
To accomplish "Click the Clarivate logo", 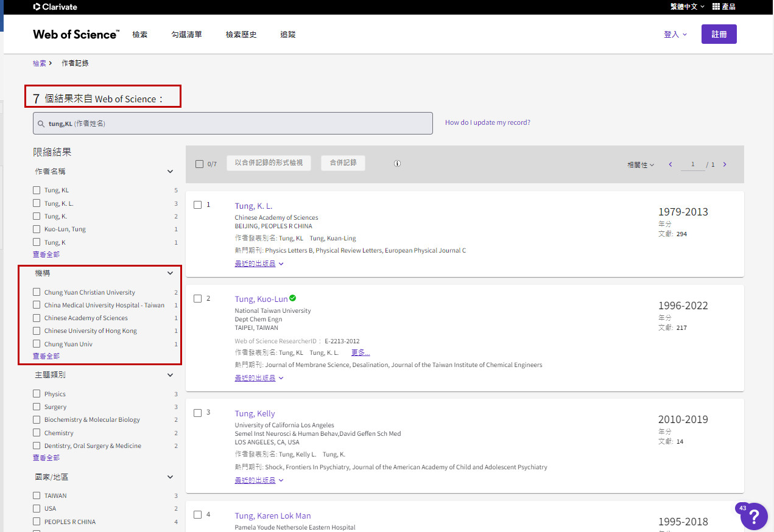I will (55, 7).
